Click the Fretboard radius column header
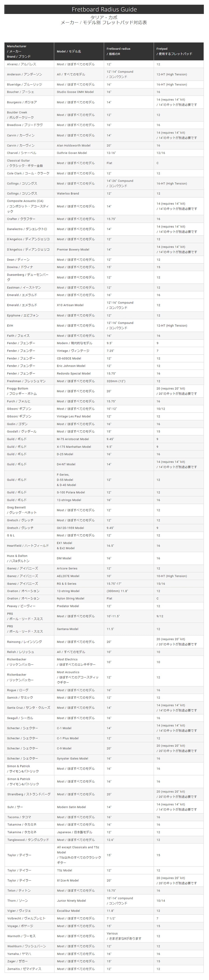The image size is (209, 980). [128, 51]
